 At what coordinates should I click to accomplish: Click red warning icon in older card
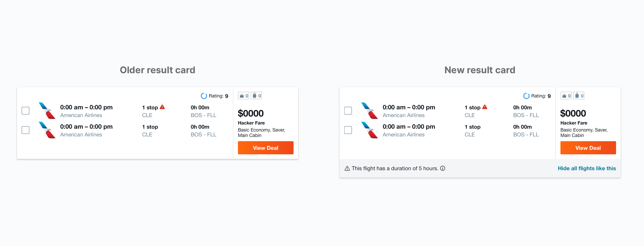coord(162,107)
